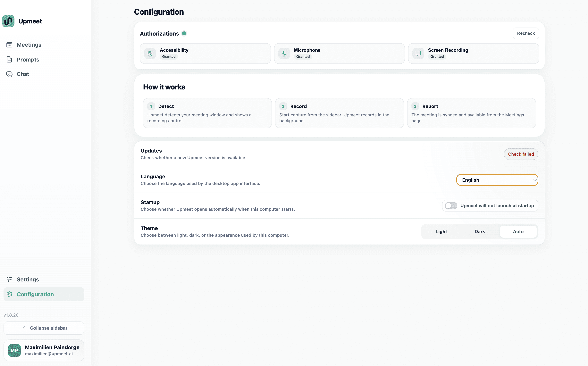Click the Accessibility hand icon
The width and height of the screenshot is (588, 366).
tap(150, 54)
